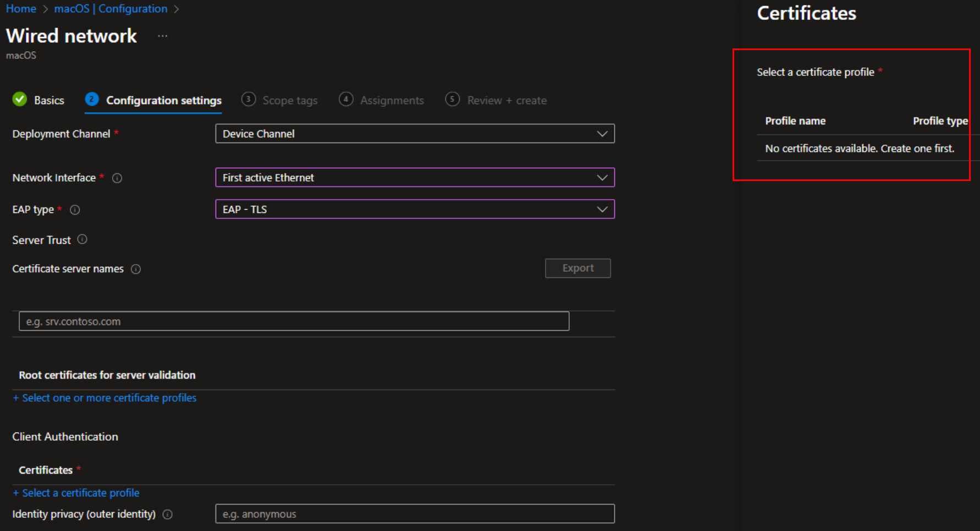Click the Export button
The width and height of the screenshot is (980, 531).
[577, 268]
